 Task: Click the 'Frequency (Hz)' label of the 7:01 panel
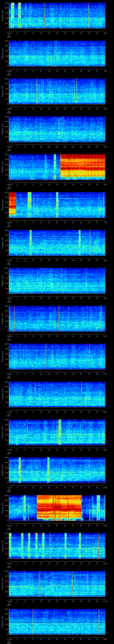3,16
